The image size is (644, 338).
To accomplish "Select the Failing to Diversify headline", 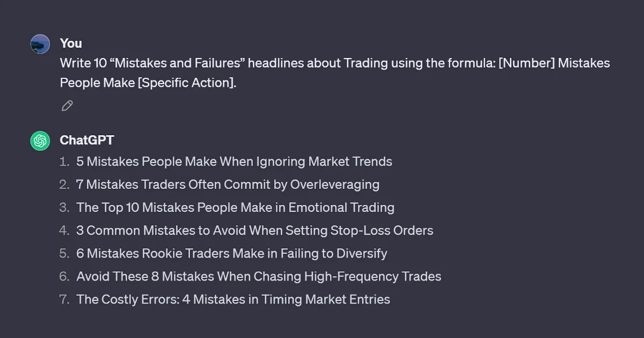I will [x=232, y=253].
